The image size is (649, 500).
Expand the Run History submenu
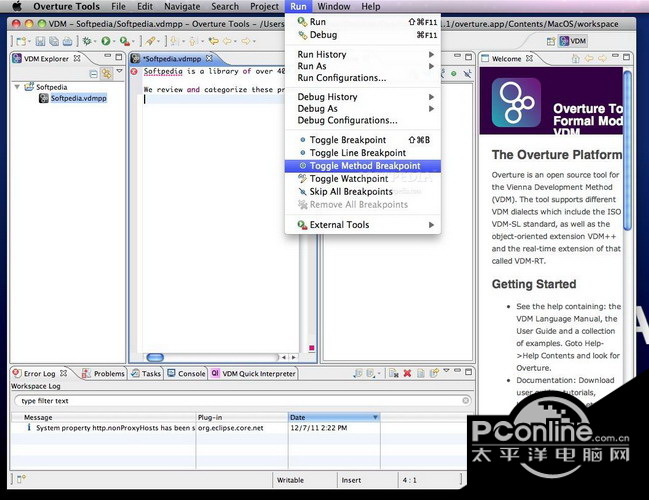point(363,54)
